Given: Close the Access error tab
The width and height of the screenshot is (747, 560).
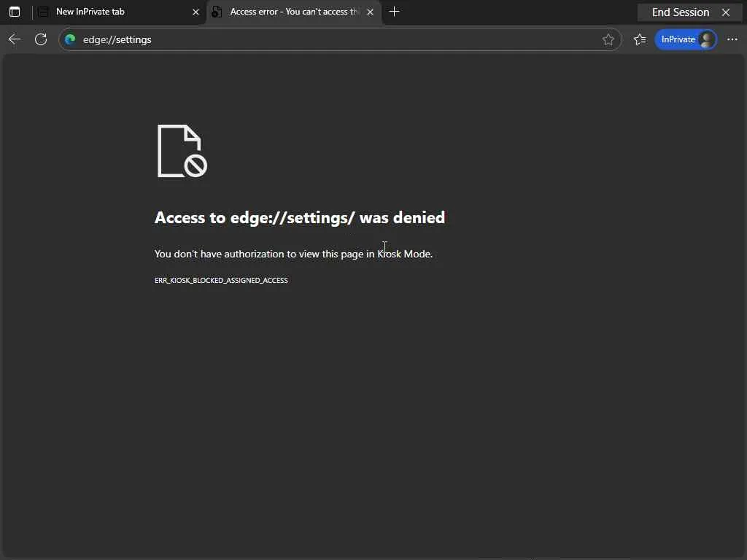Looking at the screenshot, I should tap(370, 12).
